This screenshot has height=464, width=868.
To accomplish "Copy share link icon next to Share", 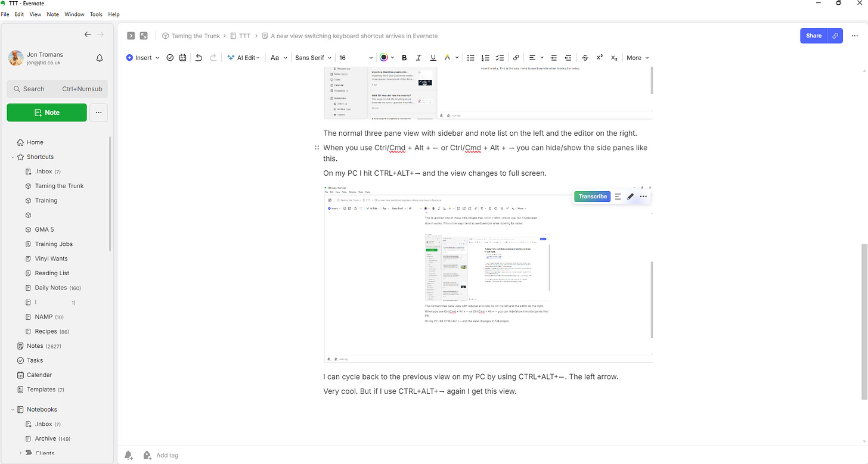I will click(835, 36).
